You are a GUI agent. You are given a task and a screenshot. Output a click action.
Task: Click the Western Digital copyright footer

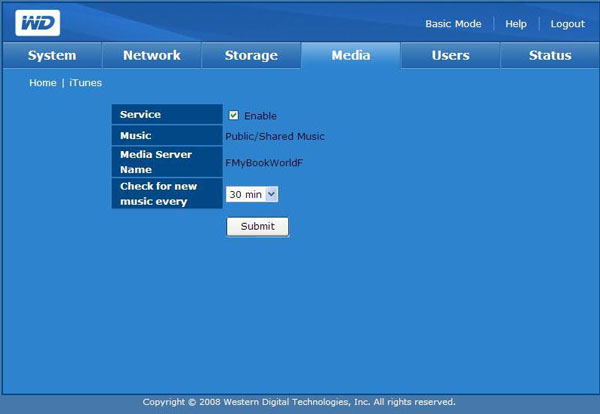(299, 402)
